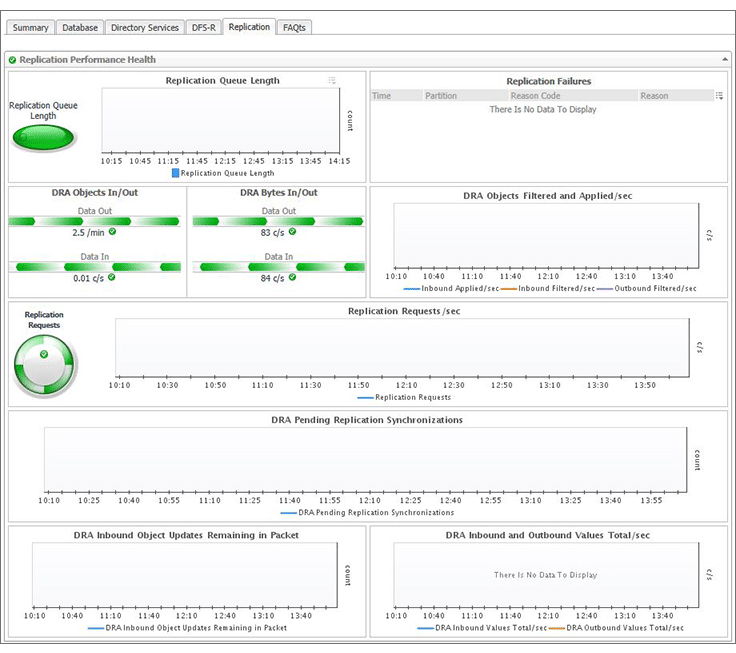This screenshot has height=653, width=736.
Task: Select the DFS-R tab
Action: coord(204,28)
